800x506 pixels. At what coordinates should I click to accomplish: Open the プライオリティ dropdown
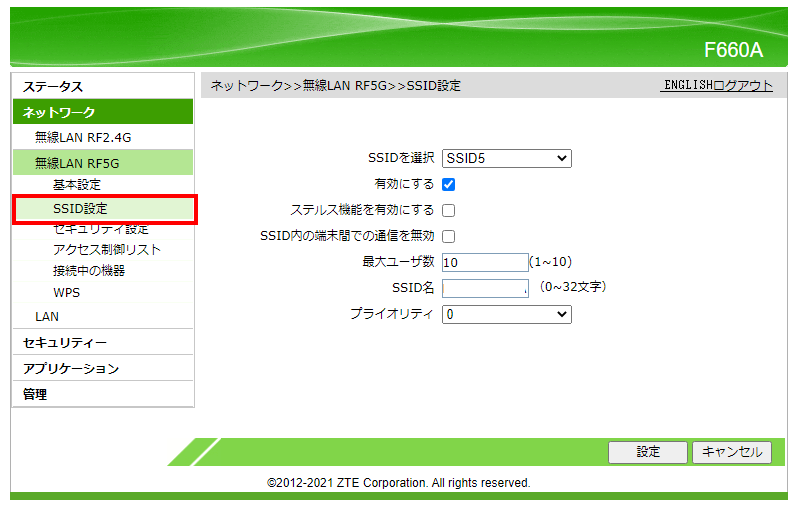(507, 314)
